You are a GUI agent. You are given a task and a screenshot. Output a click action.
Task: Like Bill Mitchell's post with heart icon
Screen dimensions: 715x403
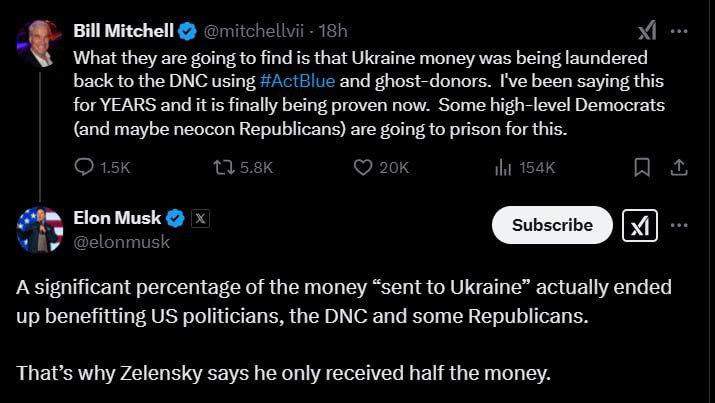coord(364,168)
